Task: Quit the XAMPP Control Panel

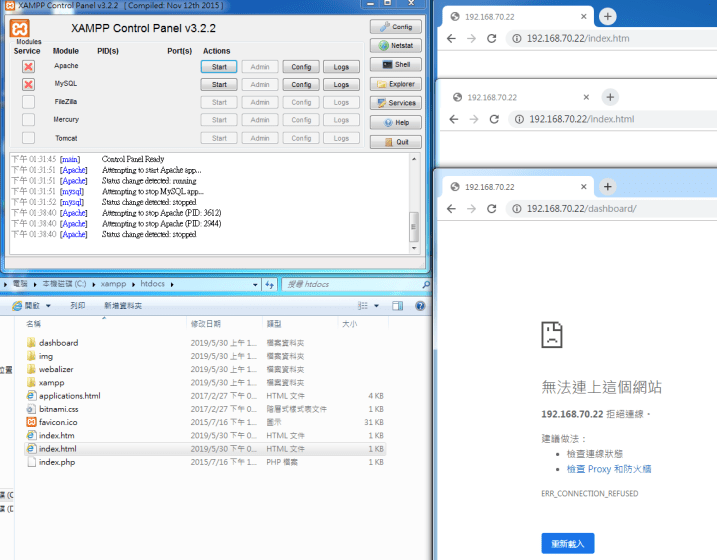Action: click(395, 142)
